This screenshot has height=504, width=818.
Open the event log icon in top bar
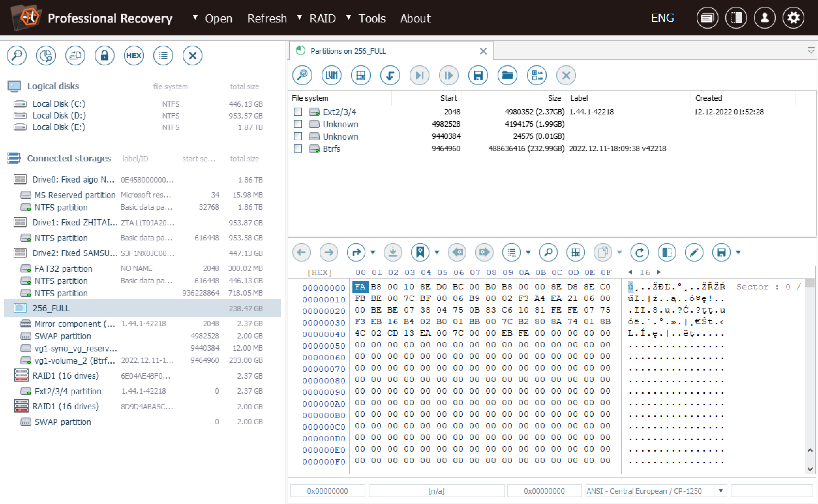(x=708, y=18)
